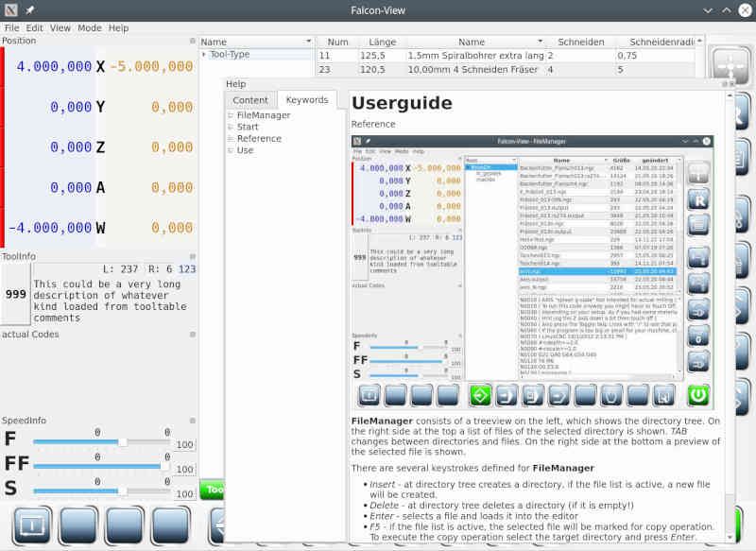
Task: Float the Position panel using its corner icon
Action: (x=193, y=42)
